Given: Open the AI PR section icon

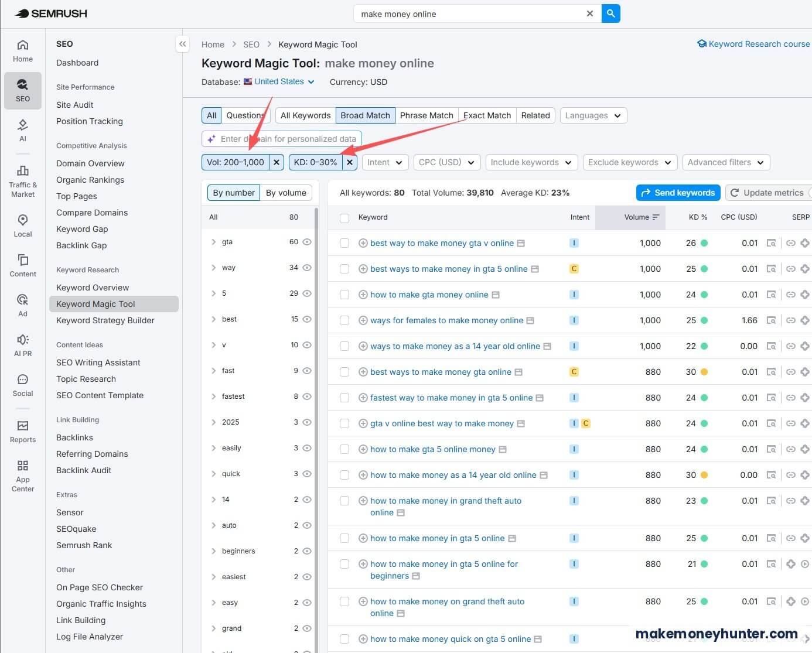Looking at the screenshot, I should 22,340.
